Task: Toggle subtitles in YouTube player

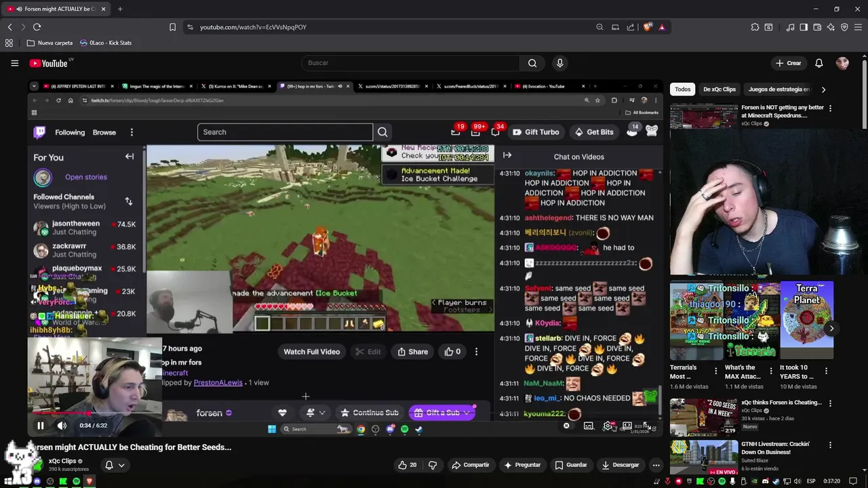Action: 588,426
